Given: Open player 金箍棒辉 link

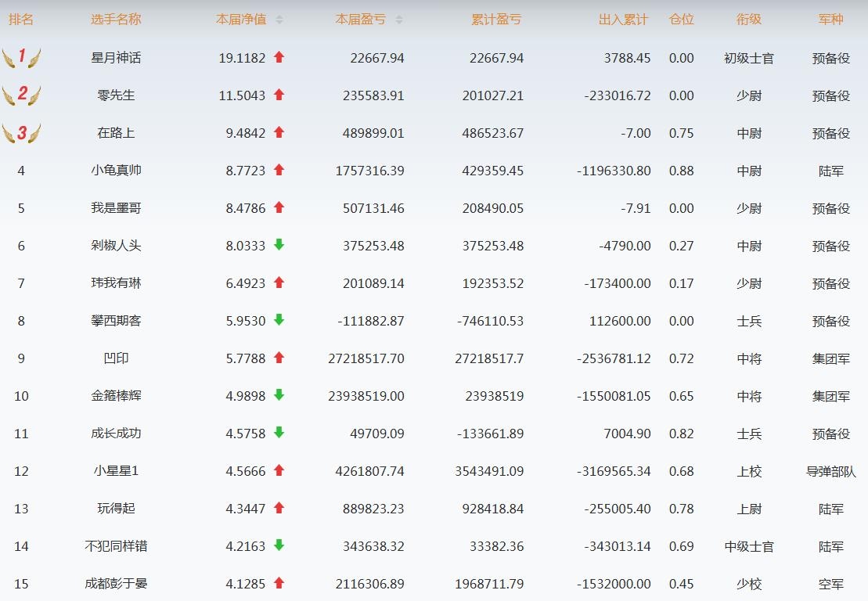Looking at the screenshot, I should pos(116,396).
